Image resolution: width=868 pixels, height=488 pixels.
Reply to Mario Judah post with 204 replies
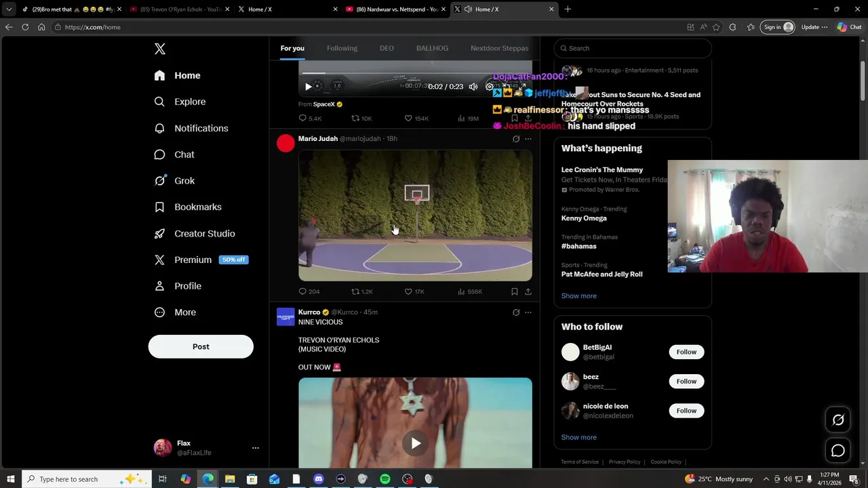(x=309, y=291)
